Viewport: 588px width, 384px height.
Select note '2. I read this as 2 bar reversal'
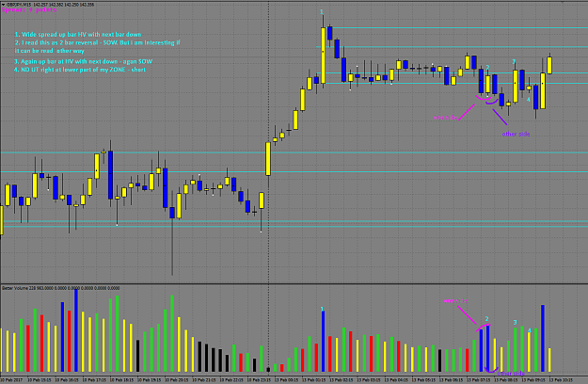[98, 42]
